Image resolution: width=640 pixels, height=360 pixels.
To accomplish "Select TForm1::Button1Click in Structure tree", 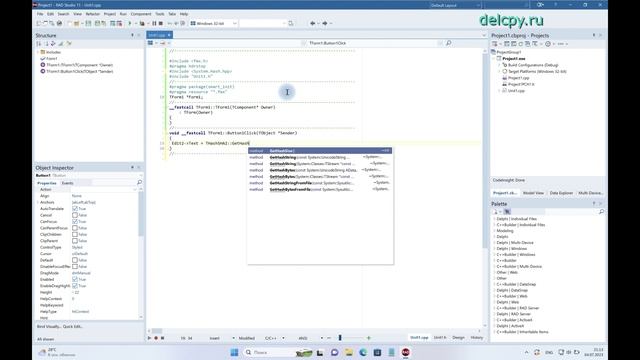I will click(79, 71).
